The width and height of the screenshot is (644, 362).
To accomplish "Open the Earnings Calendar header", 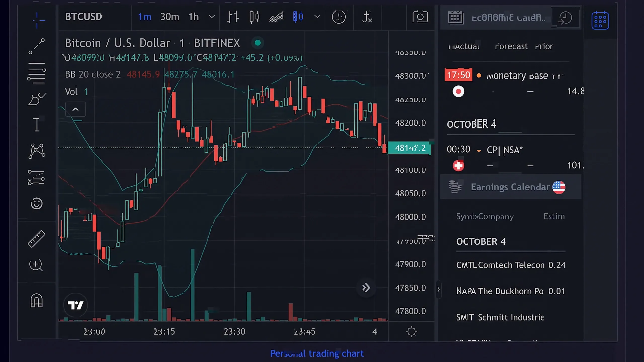I will pyautogui.click(x=511, y=187).
